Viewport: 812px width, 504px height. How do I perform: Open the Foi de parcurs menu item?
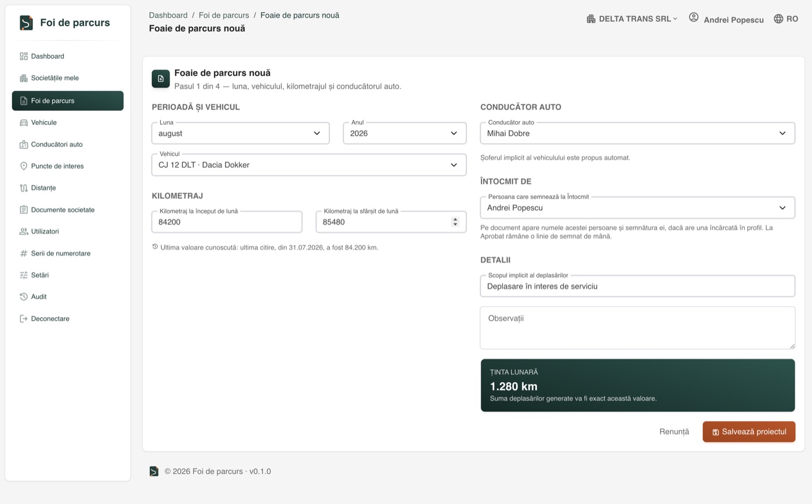pos(68,101)
